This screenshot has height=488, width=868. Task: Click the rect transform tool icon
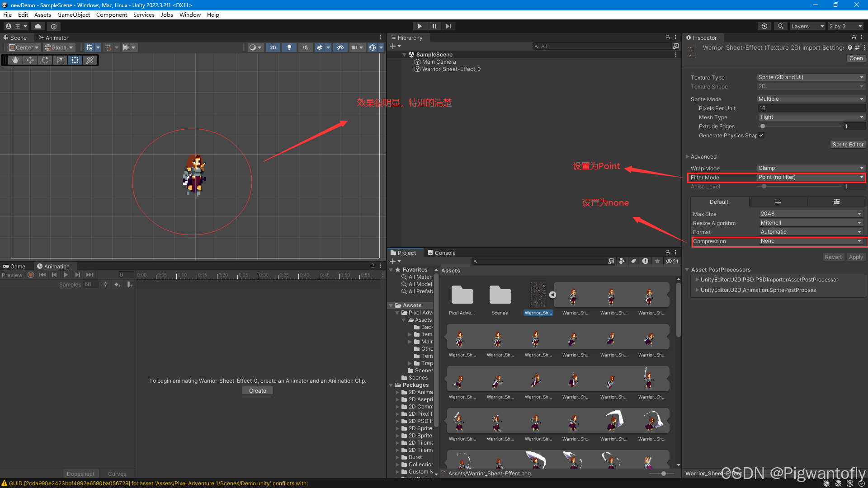click(75, 60)
